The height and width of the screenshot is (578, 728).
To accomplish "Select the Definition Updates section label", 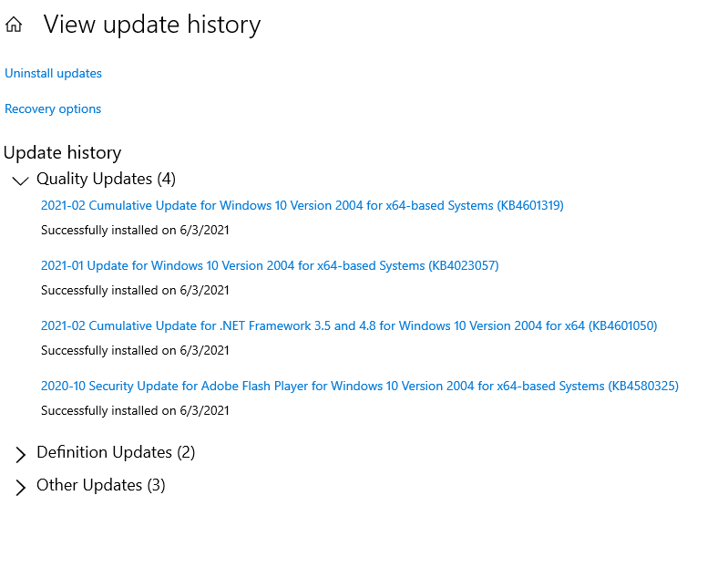I will point(105,452).
